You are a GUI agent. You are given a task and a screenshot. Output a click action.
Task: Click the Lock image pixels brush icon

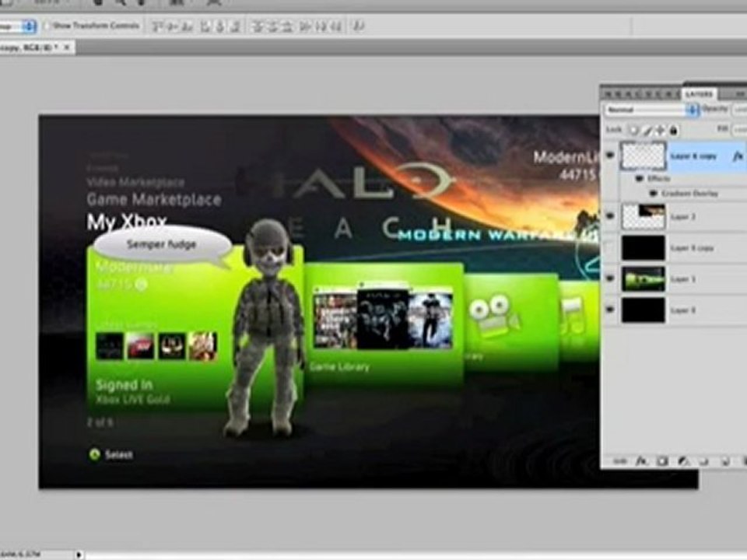647,130
